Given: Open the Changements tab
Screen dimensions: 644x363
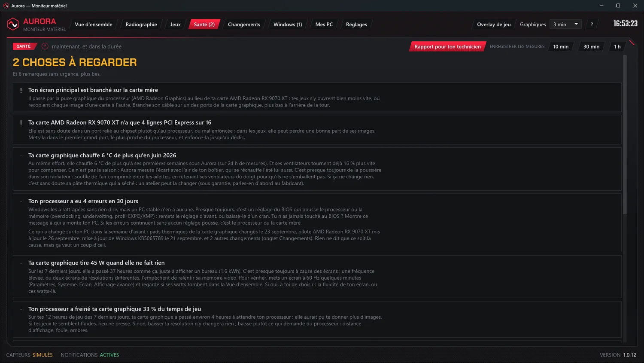Looking at the screenshot, I should (244, 24).
